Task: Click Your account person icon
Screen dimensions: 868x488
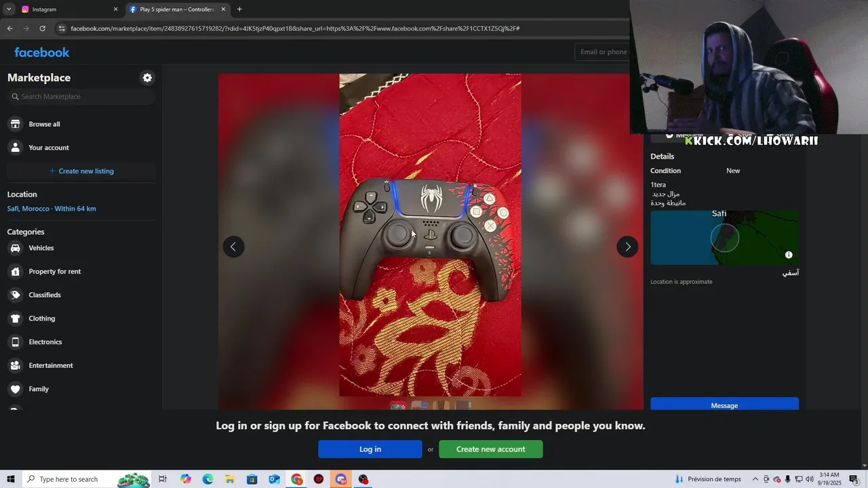Action: pos(16,148)
